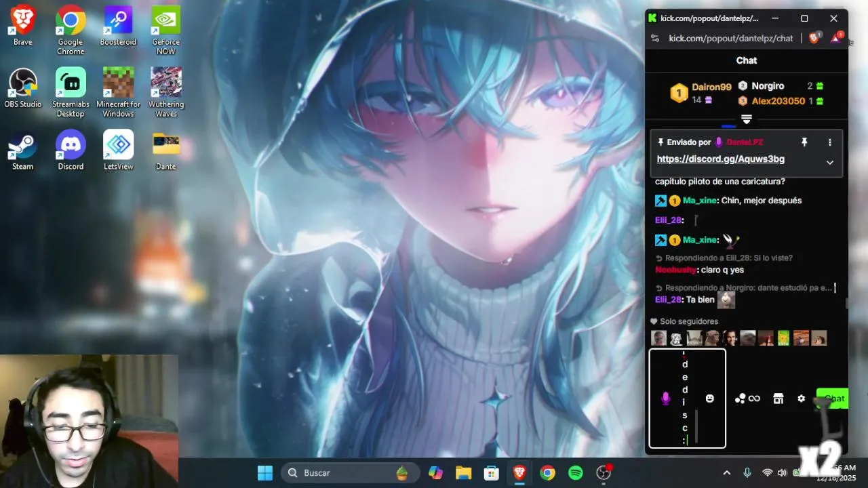Click the Ma_xine username in 'Chin, mejor después'
868x488 pixels.
point(700,201)
